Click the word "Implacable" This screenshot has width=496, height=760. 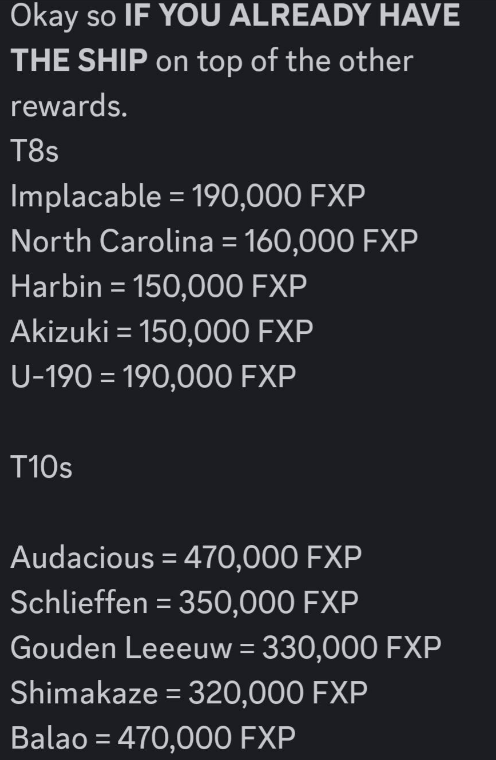pos(86,197)
